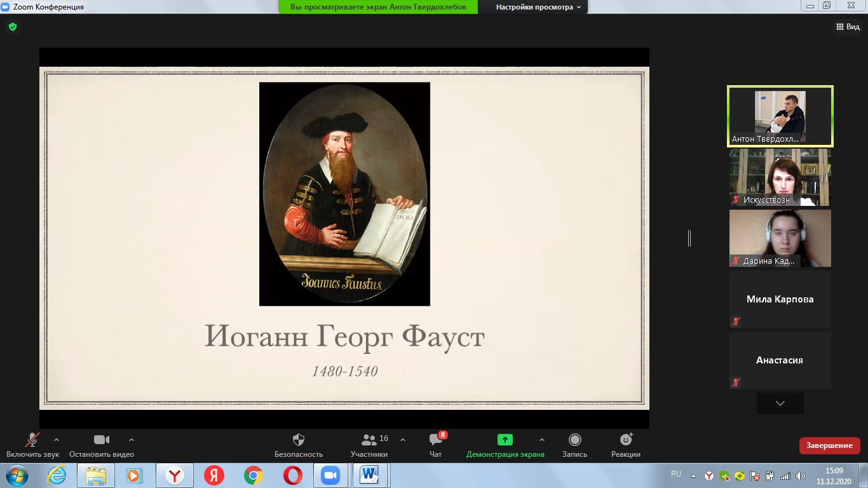Show hidden system tray icons
The image size is (868, 488).
coord(694,475)
